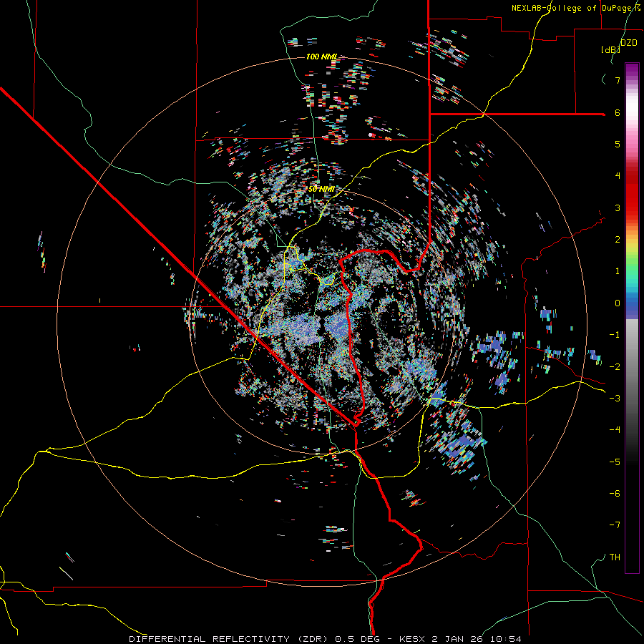Screen dimensions: 644x644
Task: Click the 1 value on the color scale
Action: click(x=618, y=271)
